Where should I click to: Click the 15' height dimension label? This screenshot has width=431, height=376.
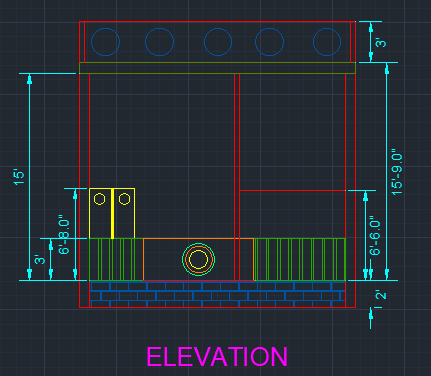click(19, 178)
